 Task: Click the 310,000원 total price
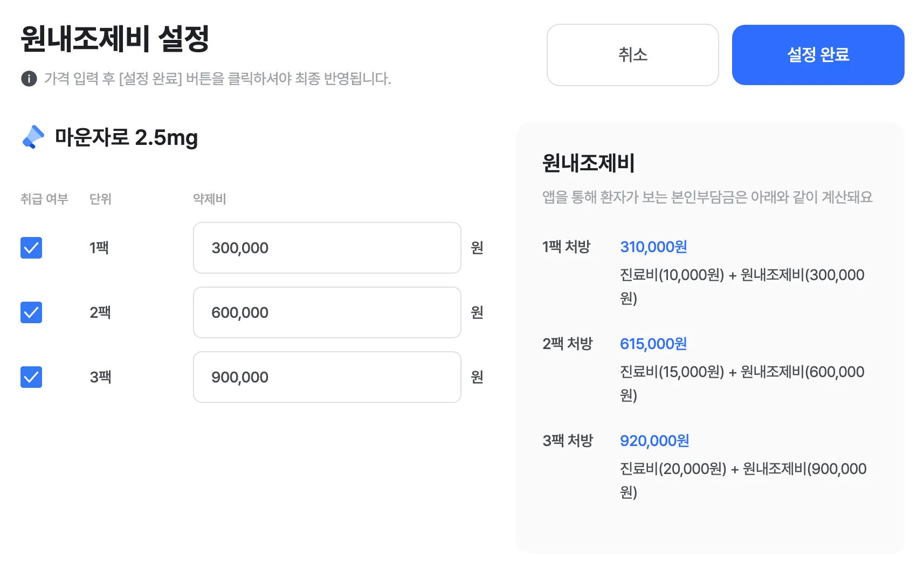coord(653,247)
